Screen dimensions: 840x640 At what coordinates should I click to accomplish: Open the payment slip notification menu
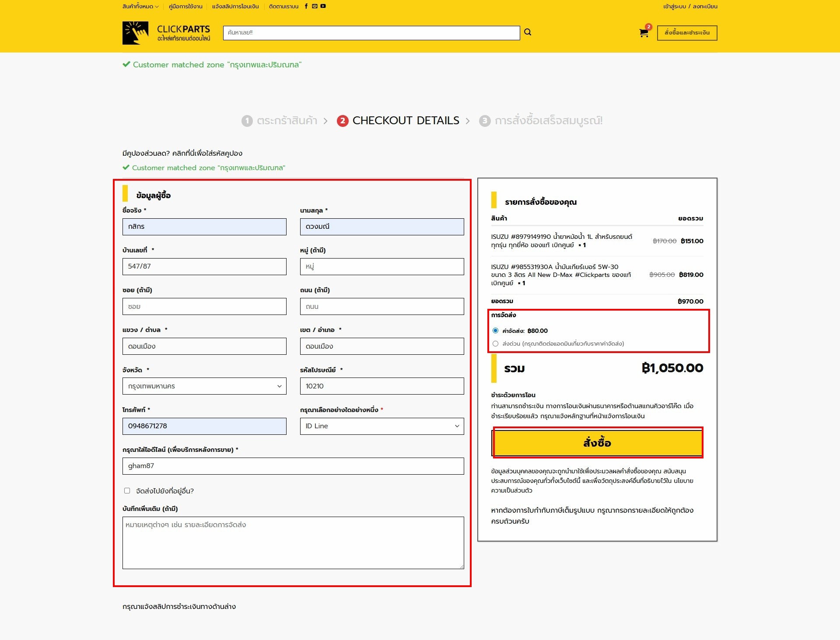[235, 7]
